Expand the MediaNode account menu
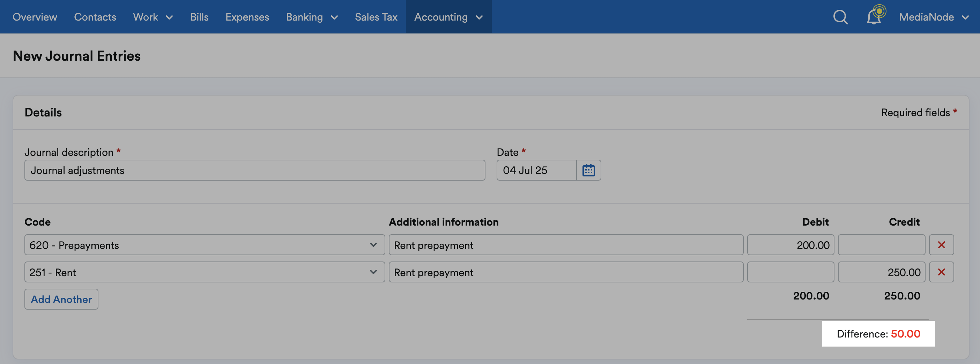 coord(933,17)
